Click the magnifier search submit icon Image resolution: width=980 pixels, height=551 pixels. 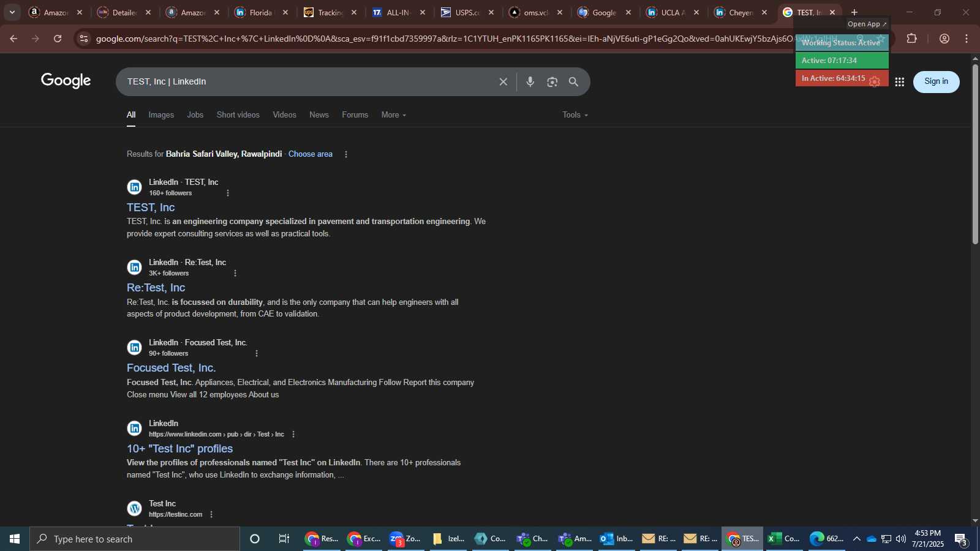point(573,82)
